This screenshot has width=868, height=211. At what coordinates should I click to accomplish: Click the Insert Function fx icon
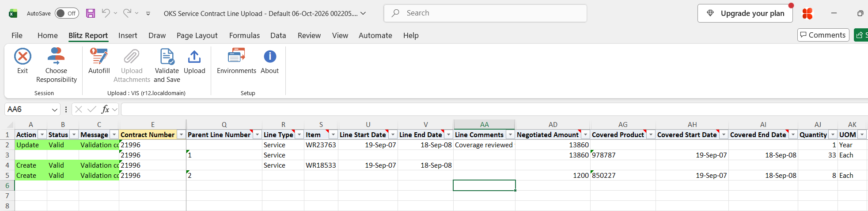point(105,109)
